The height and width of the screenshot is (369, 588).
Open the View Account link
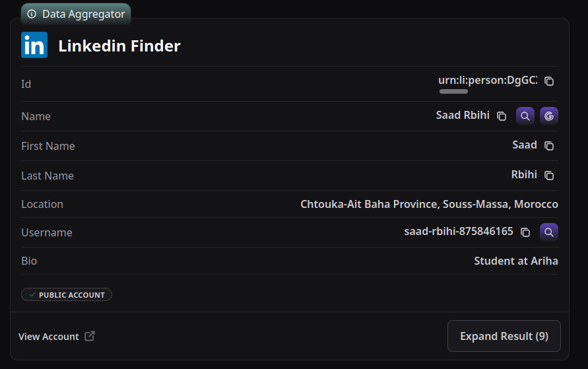(49, 337)
